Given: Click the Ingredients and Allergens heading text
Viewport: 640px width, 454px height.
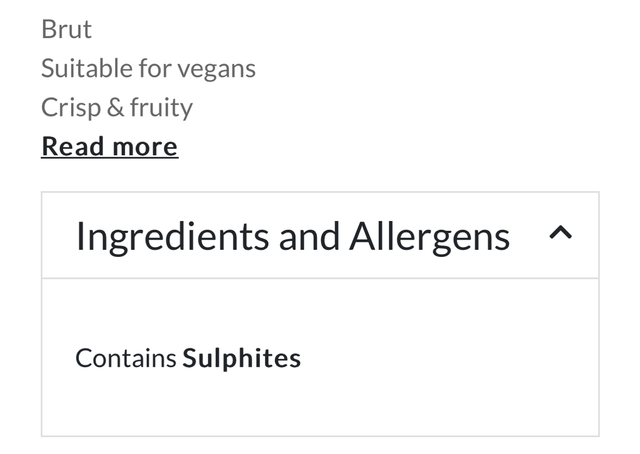Looking at the screenshot, I should click(292, 237).
